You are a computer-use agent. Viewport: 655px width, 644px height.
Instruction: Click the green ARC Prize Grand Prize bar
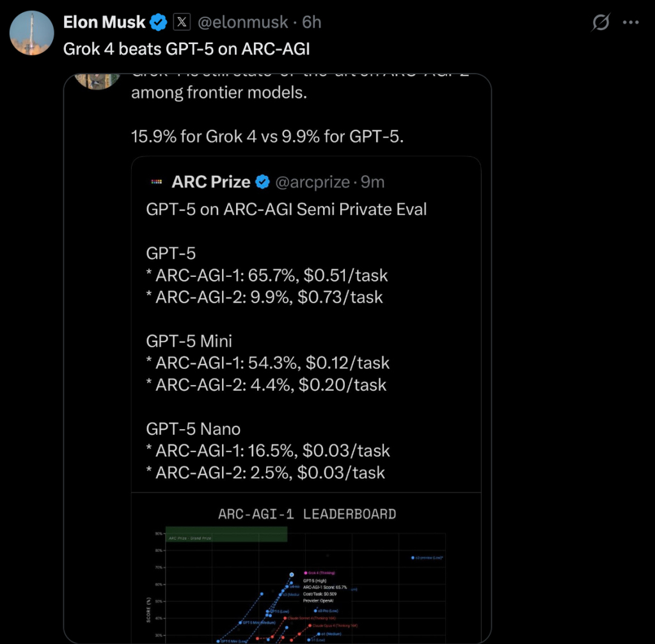pyautogui.click(x=226, y=534)
